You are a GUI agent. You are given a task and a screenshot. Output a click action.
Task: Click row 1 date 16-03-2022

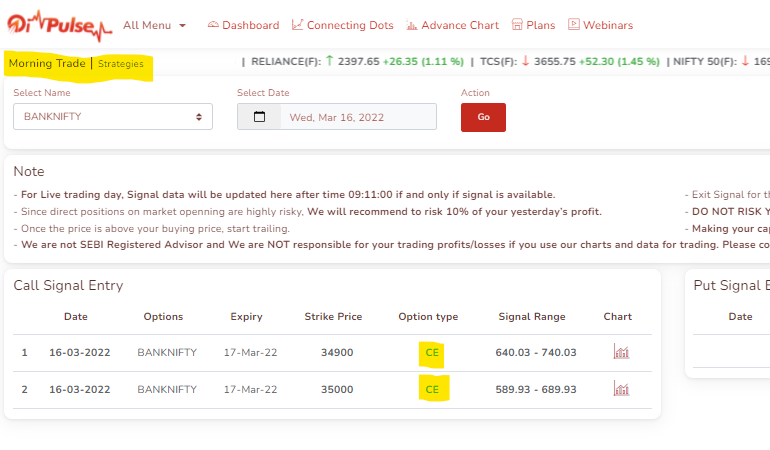pyautogui.click(x=80, y=352)
